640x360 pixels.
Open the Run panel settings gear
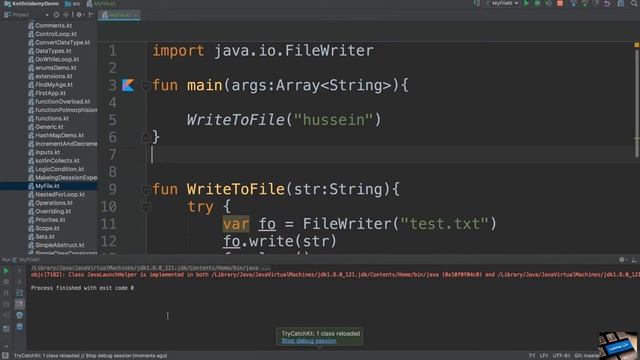(x=622, y=260)
